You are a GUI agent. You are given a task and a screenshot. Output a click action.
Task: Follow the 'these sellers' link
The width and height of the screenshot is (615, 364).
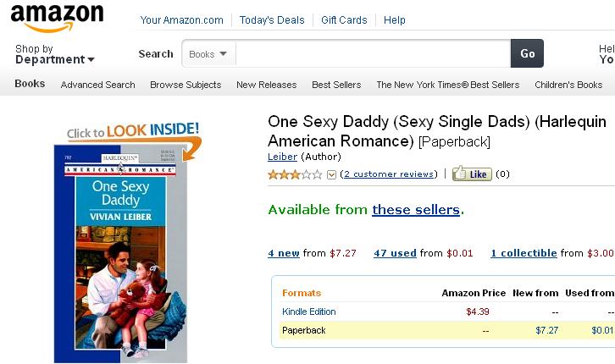416,210
